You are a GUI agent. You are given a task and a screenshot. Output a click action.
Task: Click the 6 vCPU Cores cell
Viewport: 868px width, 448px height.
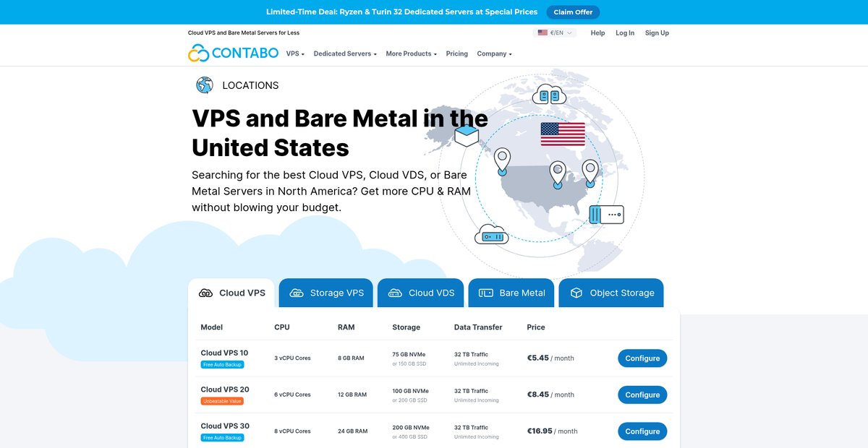tap(292, 395)
